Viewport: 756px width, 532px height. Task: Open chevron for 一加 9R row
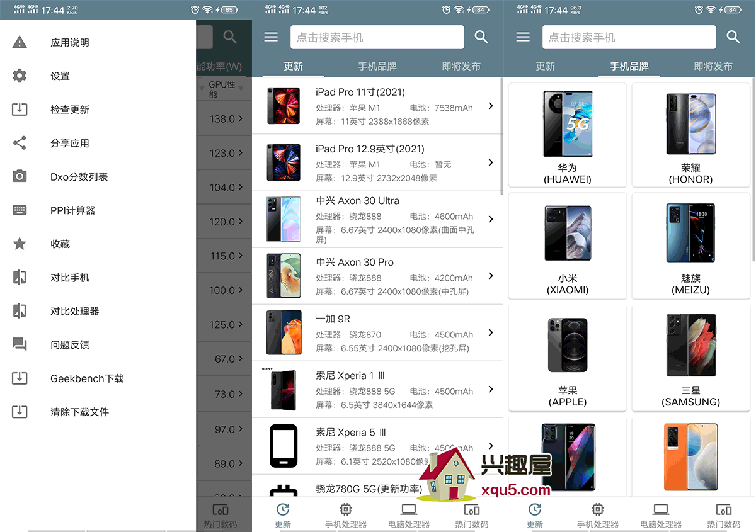[491, 332]
